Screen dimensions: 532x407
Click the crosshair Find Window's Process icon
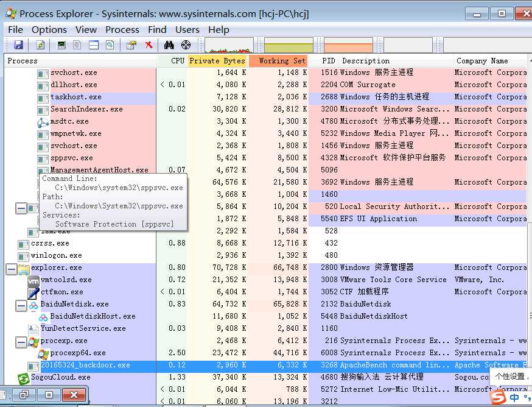coord(186,45)
